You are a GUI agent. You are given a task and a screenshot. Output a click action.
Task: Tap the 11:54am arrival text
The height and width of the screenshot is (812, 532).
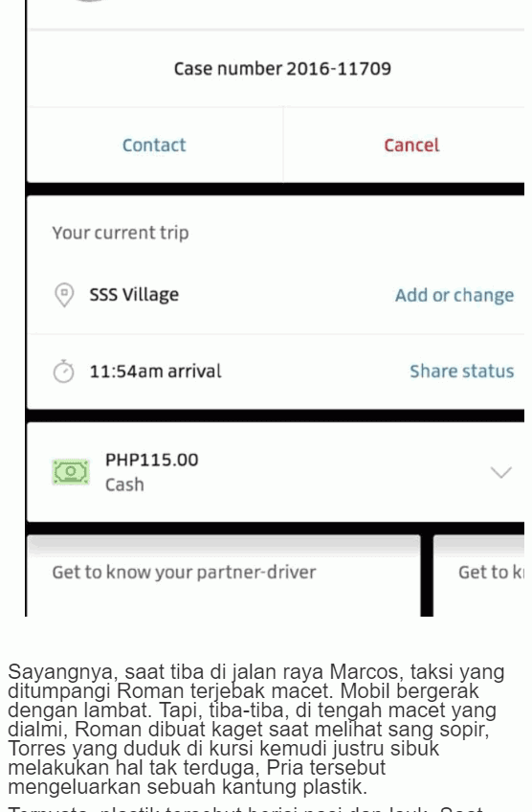(155, 371)
